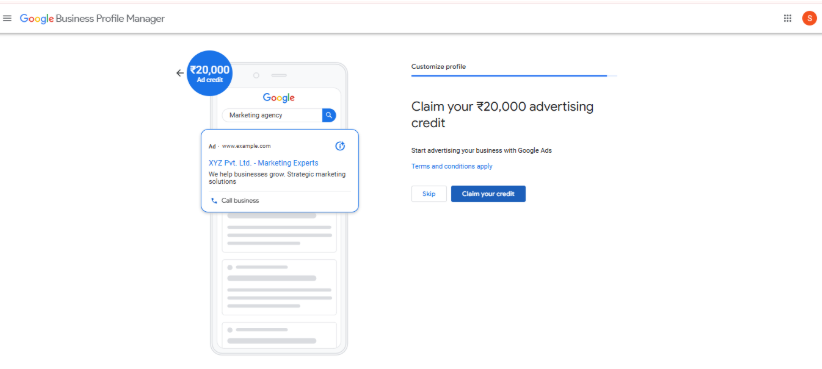The height and width of the screenshot is (369, 822).
Task: Click the www.example.com ad URL
Action: tap(246, 146)
